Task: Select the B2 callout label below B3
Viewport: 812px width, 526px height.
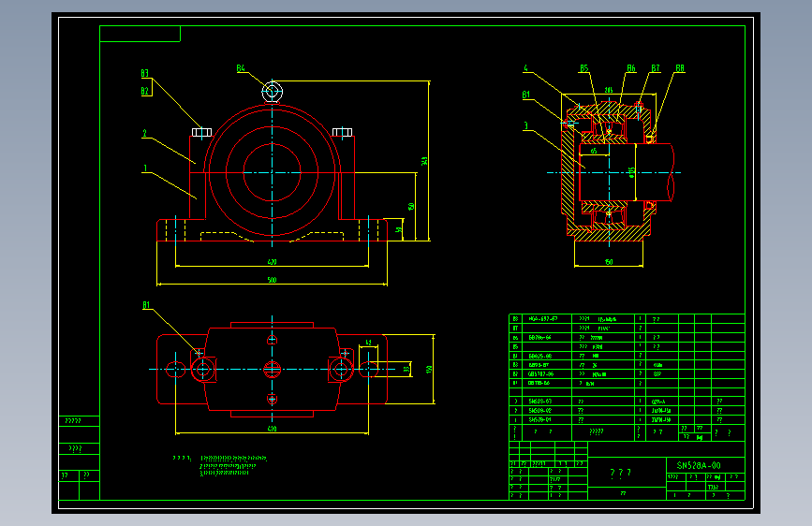Action: pos(145,91)
